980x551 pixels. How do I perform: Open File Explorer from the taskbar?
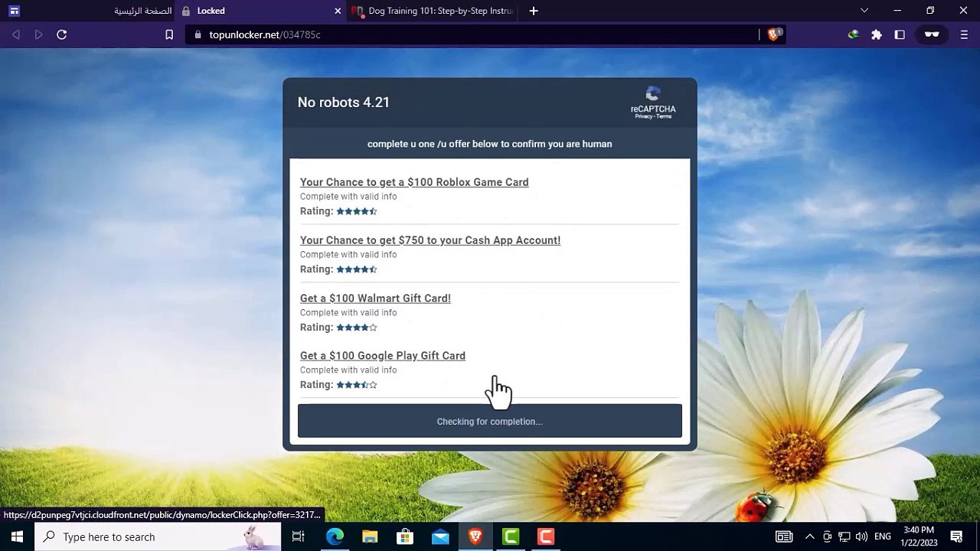coord(370,536)
